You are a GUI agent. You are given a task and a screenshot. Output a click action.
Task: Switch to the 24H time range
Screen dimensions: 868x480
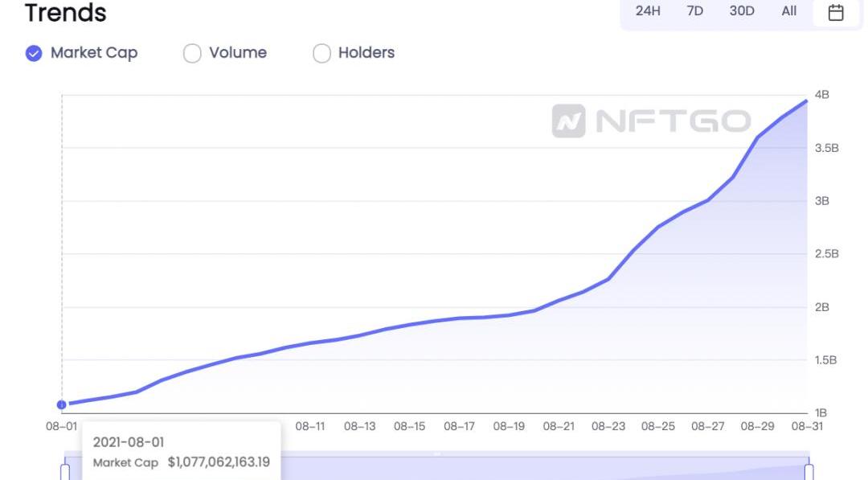[648, 11]
